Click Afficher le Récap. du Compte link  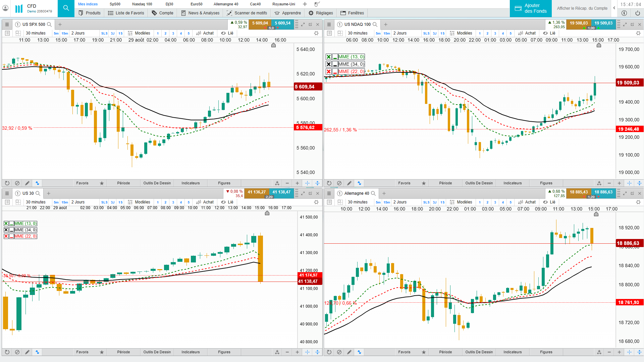[582, 8]
